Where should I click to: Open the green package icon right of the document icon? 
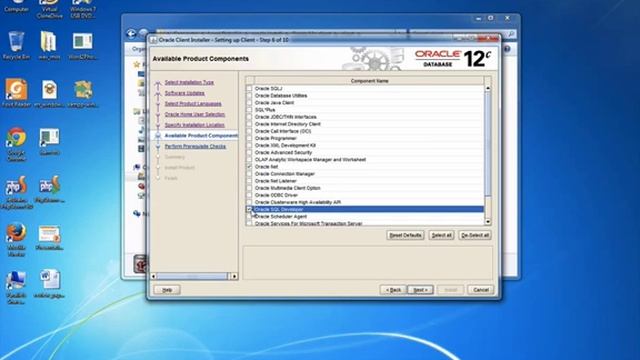pos(83,93)
